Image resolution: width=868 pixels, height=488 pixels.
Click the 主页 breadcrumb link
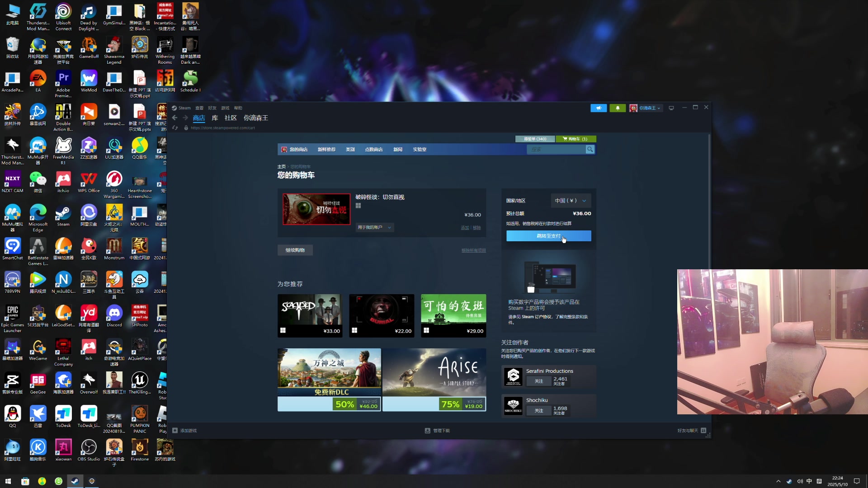click(281, 167)
